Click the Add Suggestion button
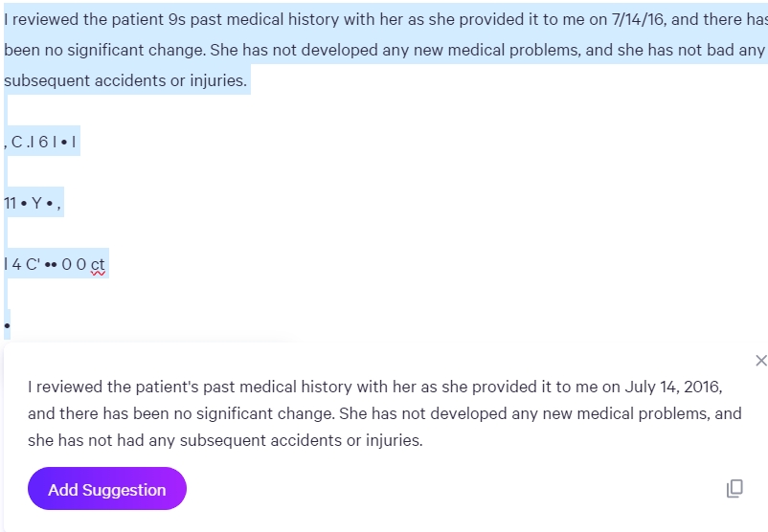The height and width of the screenshot is (532, 768). tap(107, 489)
